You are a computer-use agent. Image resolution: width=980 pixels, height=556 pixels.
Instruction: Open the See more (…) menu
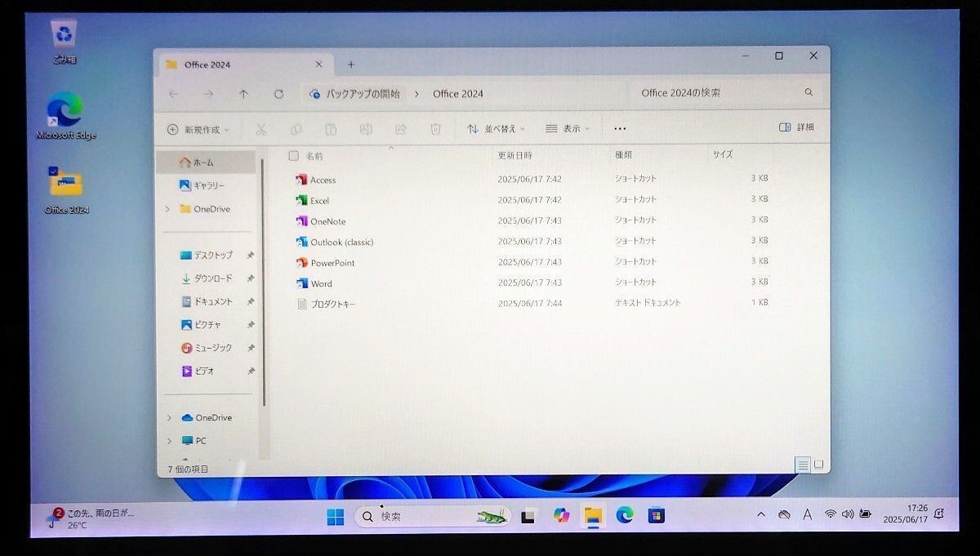click(x=620, y=129)
